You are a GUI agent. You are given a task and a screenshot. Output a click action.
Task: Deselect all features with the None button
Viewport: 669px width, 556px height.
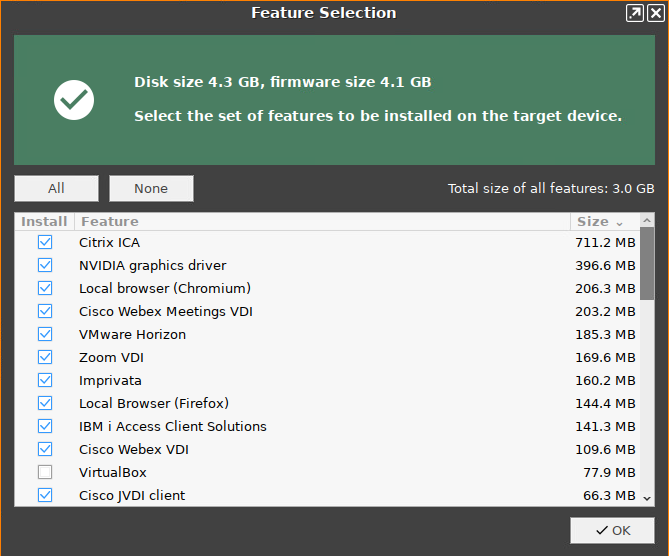[151, 188]
